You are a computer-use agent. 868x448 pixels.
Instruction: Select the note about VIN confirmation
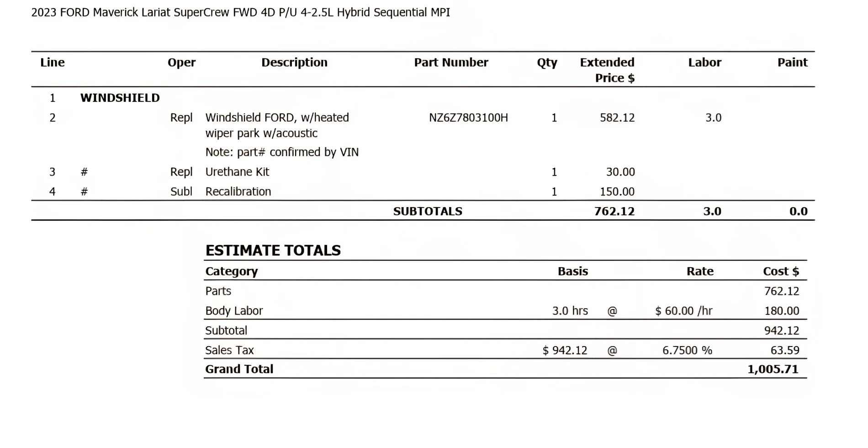(282, 152)
